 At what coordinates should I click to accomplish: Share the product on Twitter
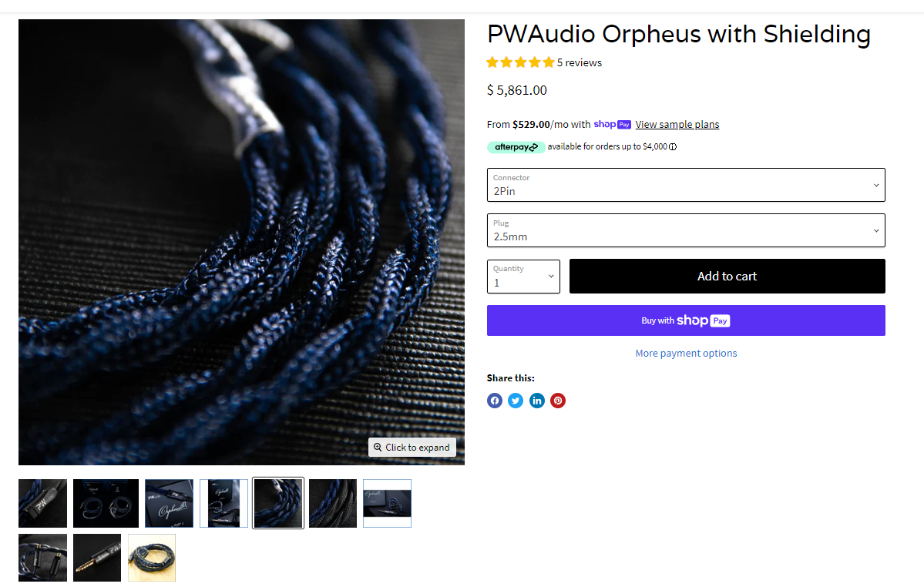click(516, 401)
